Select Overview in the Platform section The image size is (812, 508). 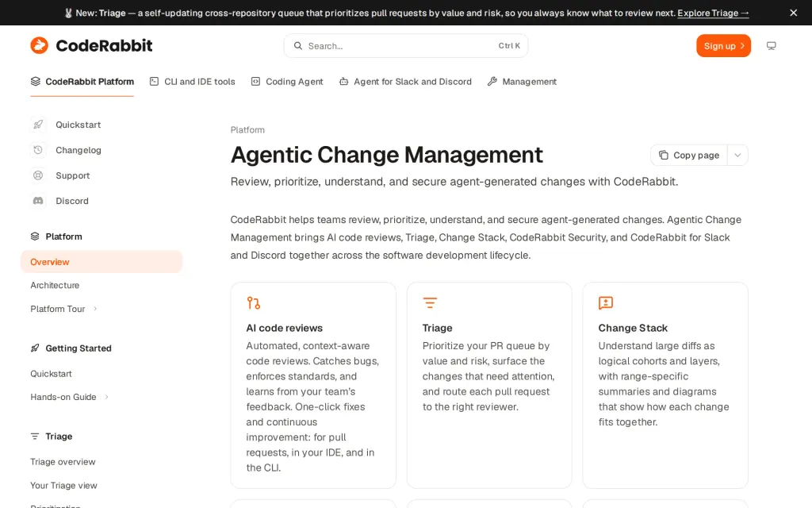click(x=101, y=262)
